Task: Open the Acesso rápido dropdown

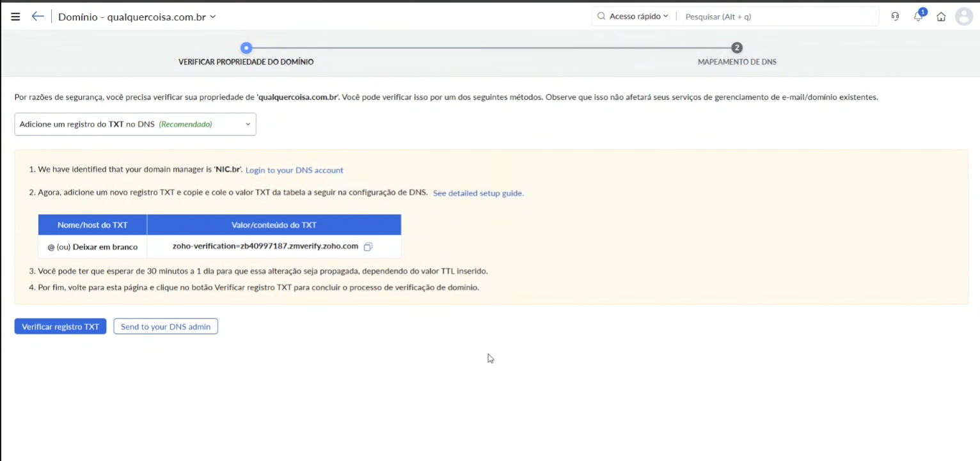Action: 638,17
